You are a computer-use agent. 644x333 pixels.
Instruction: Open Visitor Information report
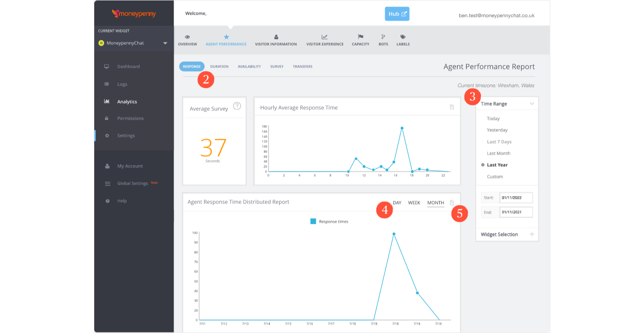276,40
